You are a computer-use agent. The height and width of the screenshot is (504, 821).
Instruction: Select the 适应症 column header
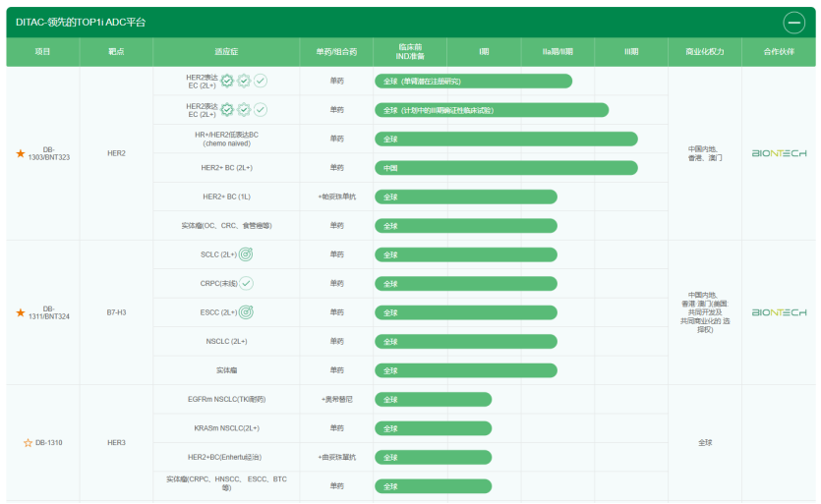226,51
